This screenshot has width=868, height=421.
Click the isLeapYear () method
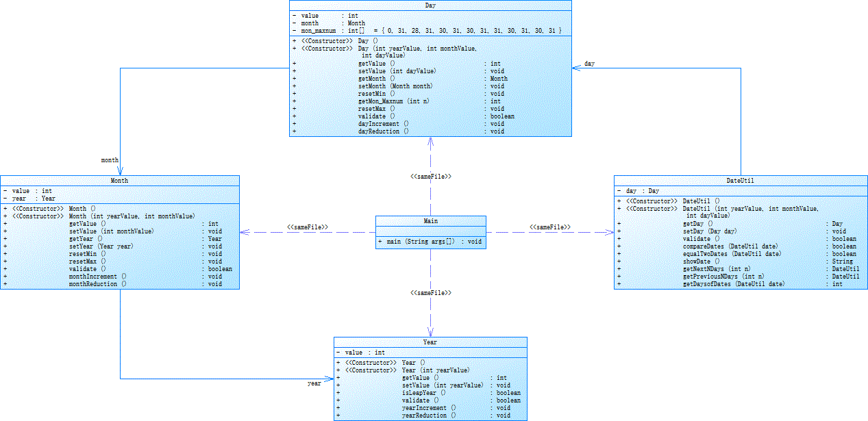tap(430, 393)
